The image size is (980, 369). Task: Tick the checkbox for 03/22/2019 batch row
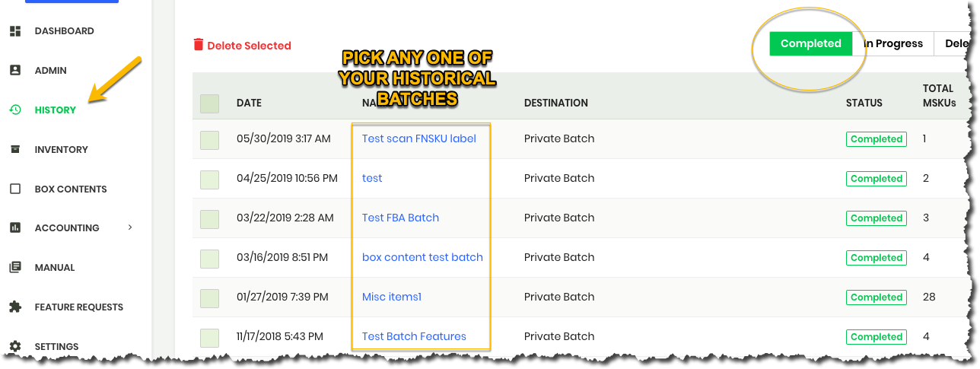coord(209,218)
